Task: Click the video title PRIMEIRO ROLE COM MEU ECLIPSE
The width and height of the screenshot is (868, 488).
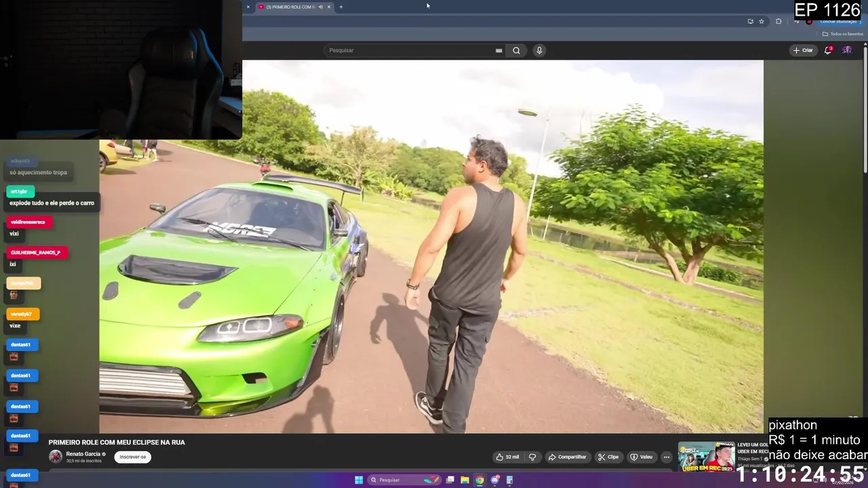Action: point(117,443)
